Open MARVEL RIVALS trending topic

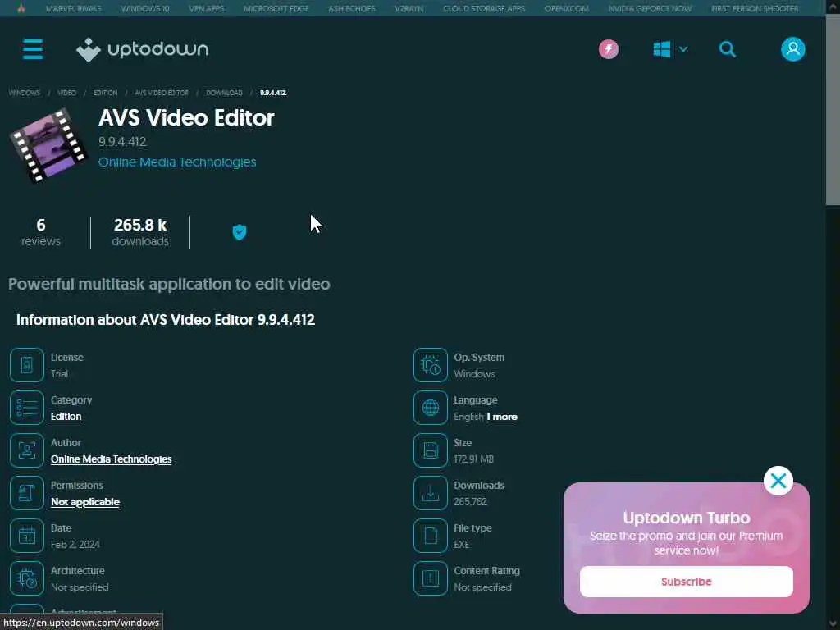pyautogui.click(x=73, y=8)
